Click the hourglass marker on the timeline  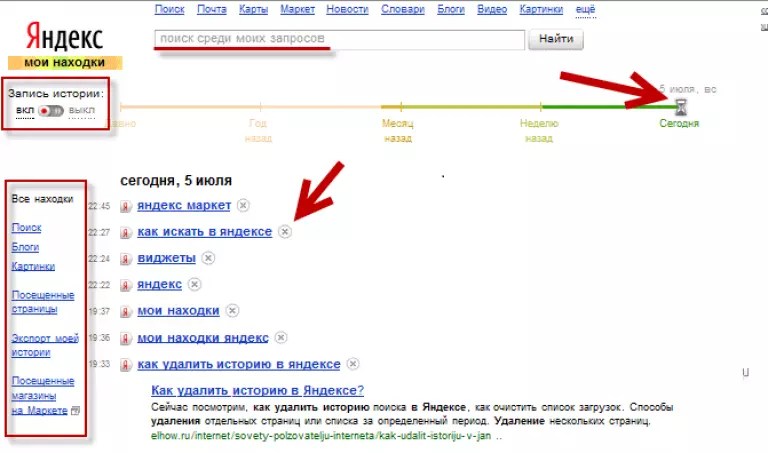681,107
